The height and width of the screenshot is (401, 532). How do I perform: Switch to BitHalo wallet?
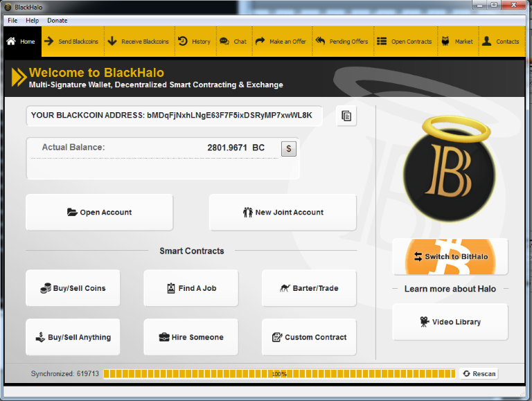[450, 256]
